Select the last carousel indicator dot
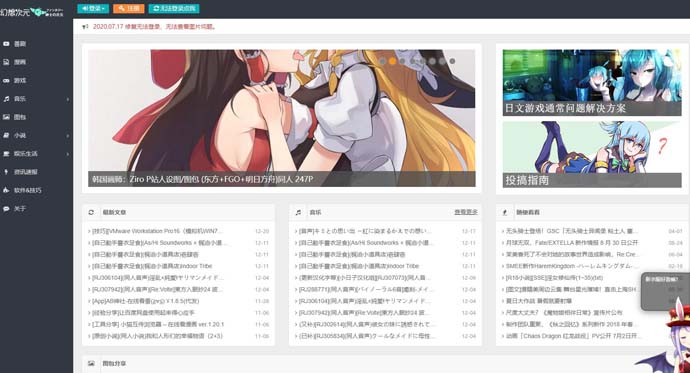Screen dimensions: 690x373 (452, 61)
